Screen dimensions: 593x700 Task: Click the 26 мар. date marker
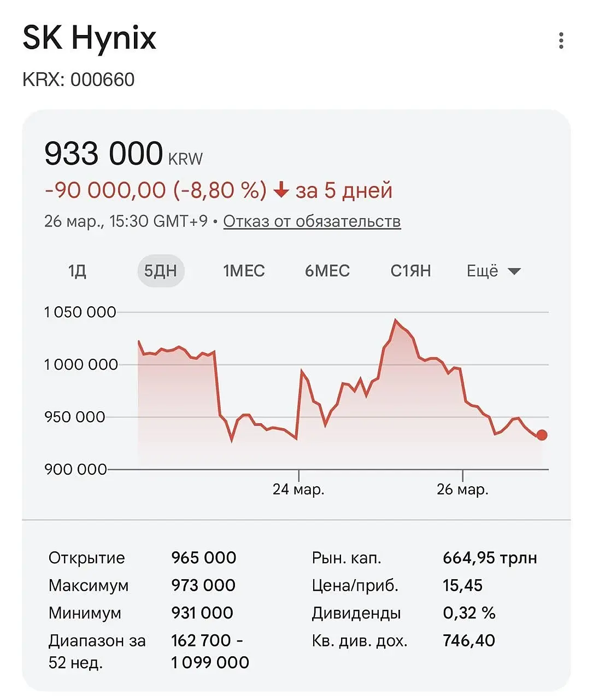pyautogui.click(x=462, y=489)
